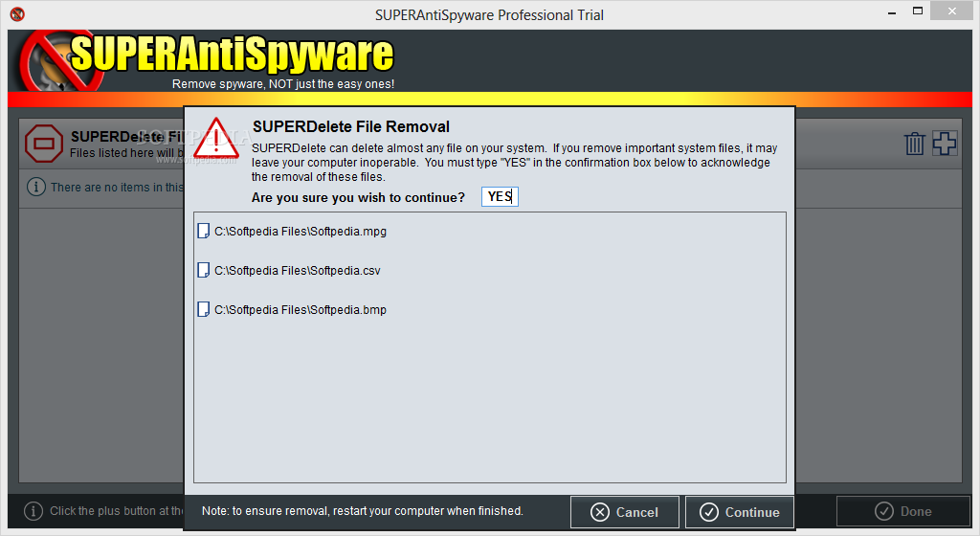Minimize the SUPERAntiSpyware window
This screenshot has height=536, width=980.
[892, 11]
